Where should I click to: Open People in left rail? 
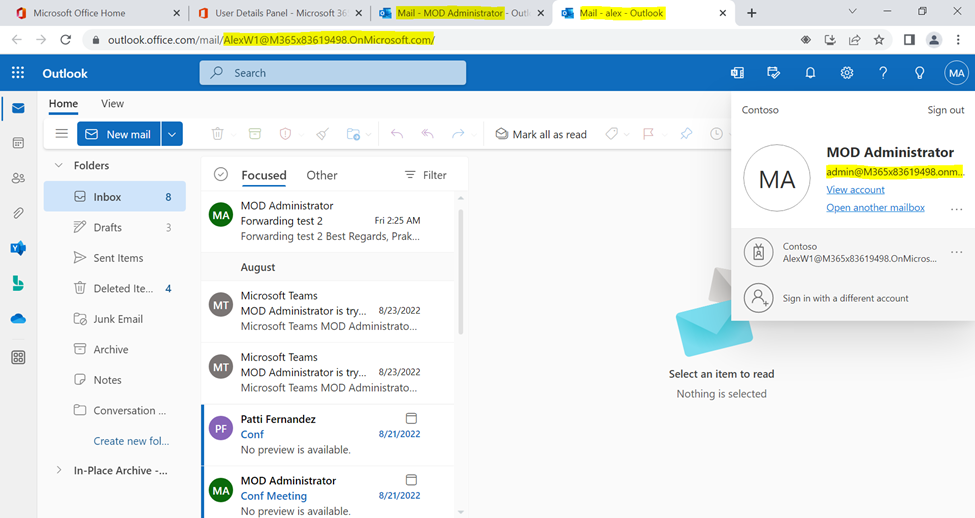coord(18,178)
